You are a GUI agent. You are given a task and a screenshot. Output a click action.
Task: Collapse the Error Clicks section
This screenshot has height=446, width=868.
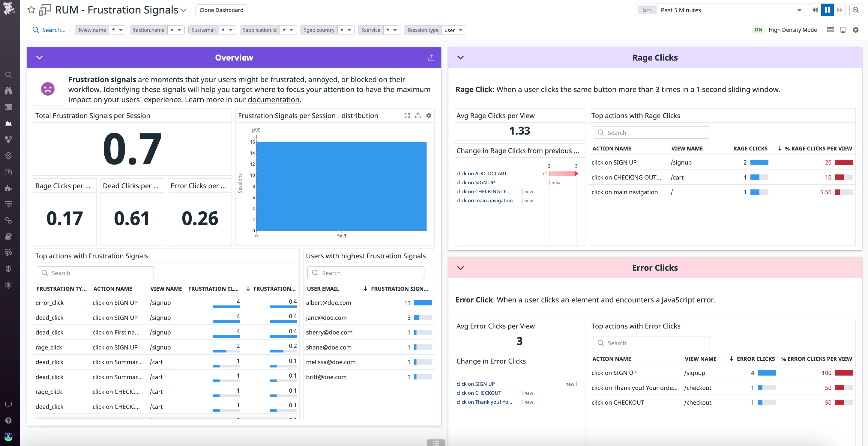(x=460, y=268)
